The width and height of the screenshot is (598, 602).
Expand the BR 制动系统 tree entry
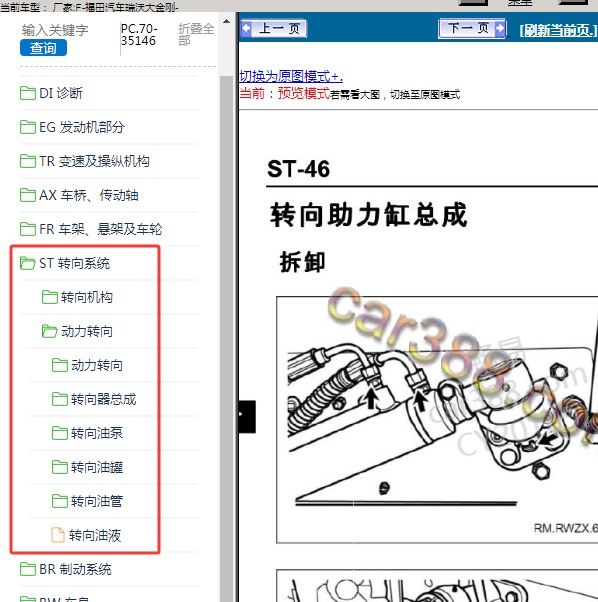click(x=75, y=569)
